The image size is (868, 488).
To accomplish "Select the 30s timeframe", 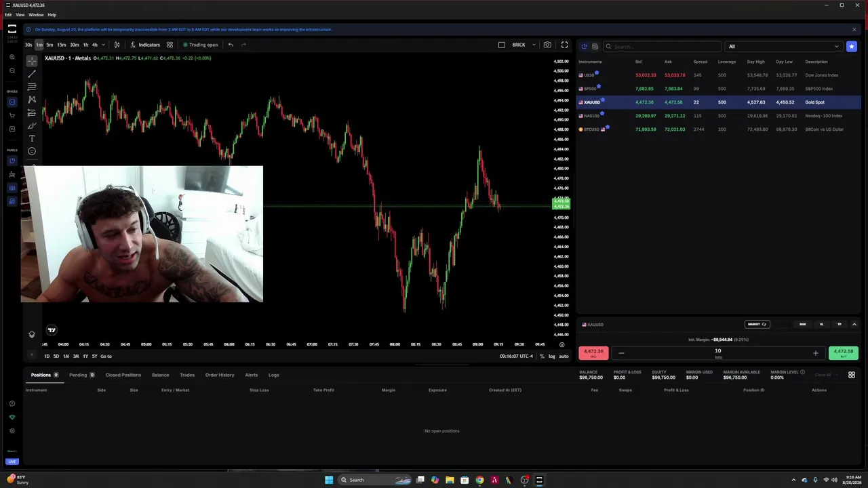I will (x=28, y=45).
